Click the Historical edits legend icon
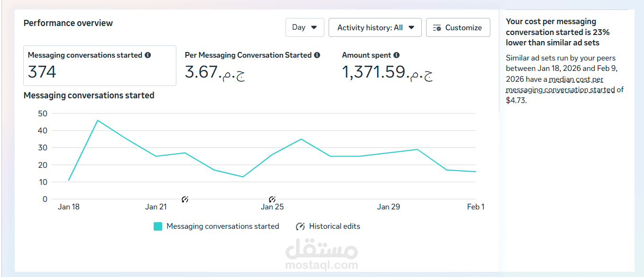This screenshot has width=644, height=277. [x=300, y=226]
